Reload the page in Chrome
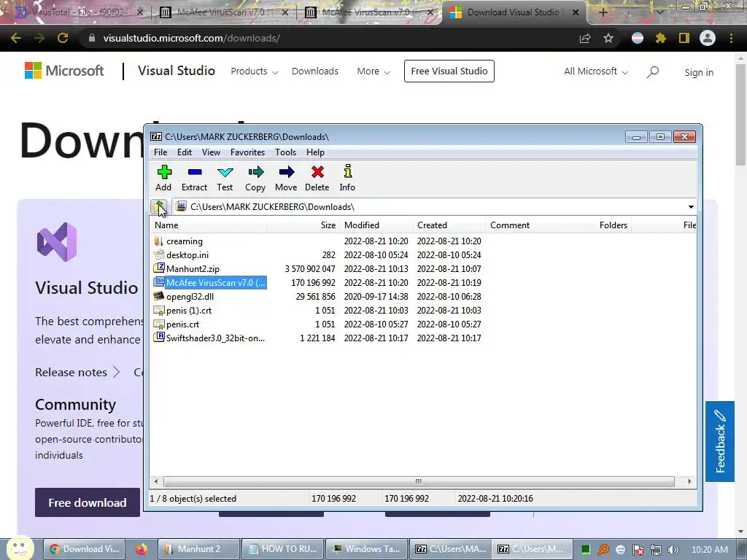Viewport: 747px width, 560px height. click(63, 38)
